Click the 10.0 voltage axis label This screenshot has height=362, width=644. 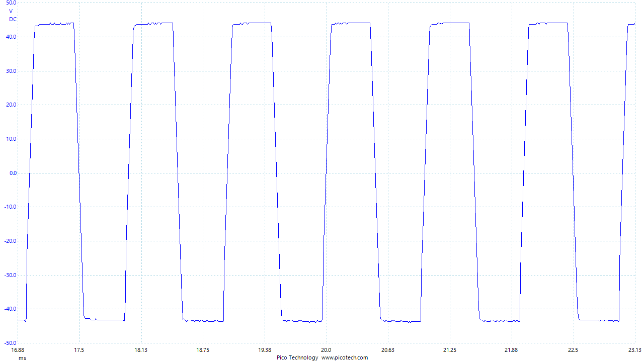(11, 139)
